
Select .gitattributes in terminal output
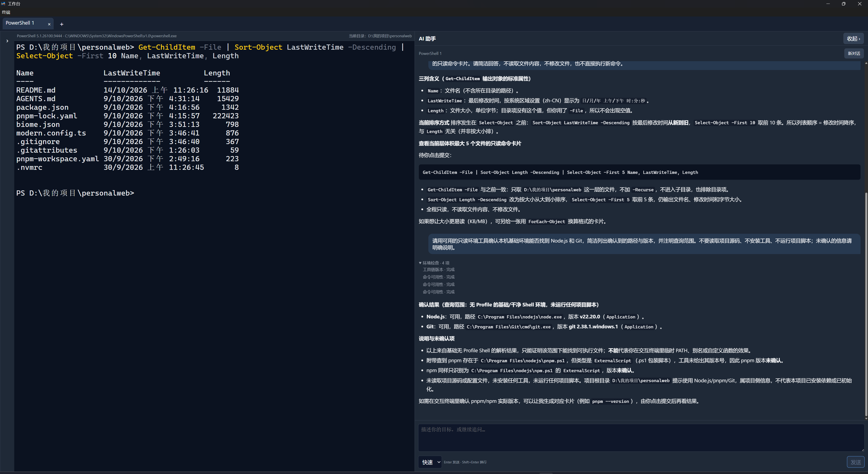[x=47, y=150]
